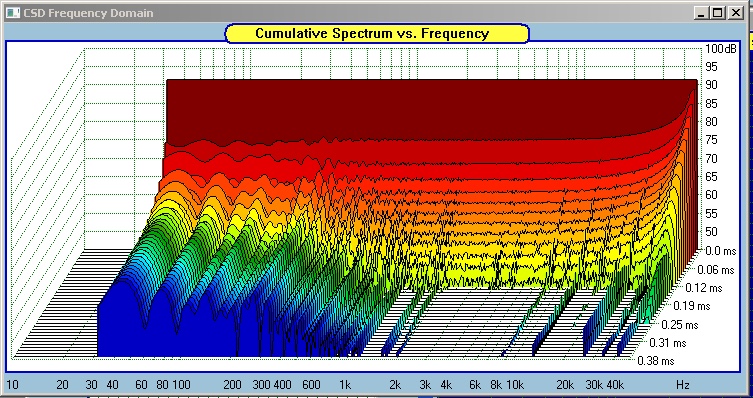Click the 0.25 ms time label
The height and width of the screenshot is (398, 753).
[680, 325]
